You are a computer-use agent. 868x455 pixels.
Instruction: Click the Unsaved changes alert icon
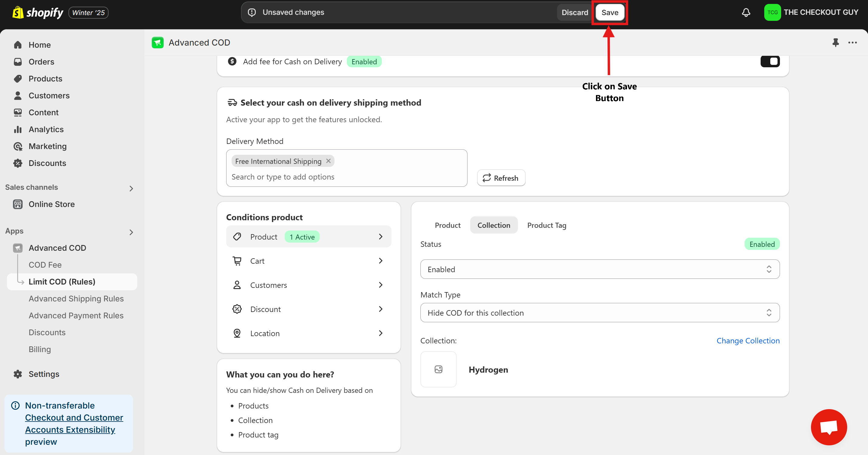pyautogui.click(x=252, y=12)
